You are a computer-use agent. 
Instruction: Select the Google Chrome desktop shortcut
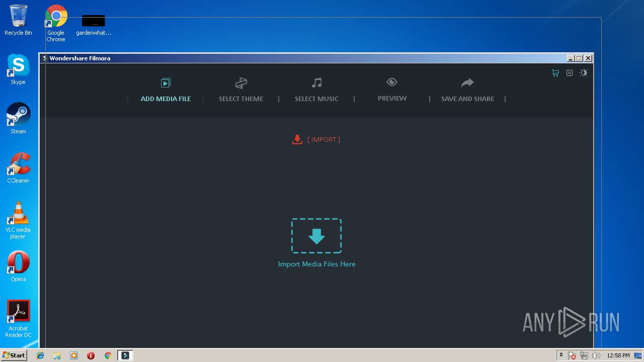coord(56,23)
